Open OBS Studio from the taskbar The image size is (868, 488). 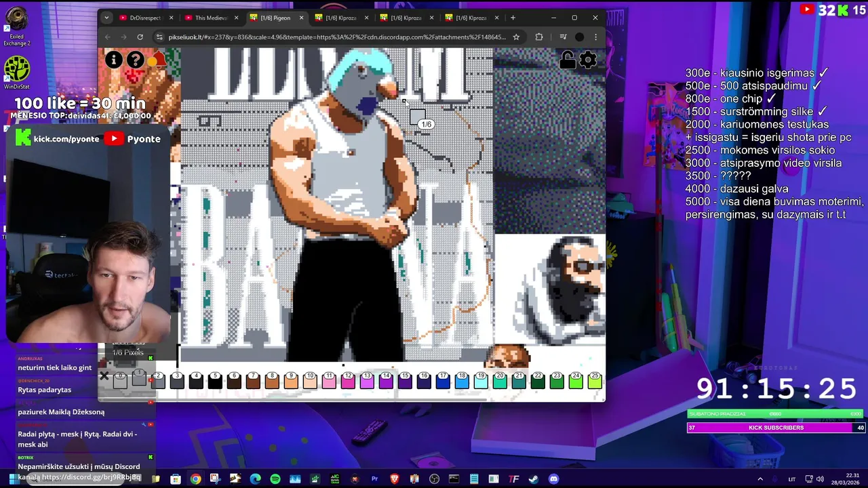[434, 479]
